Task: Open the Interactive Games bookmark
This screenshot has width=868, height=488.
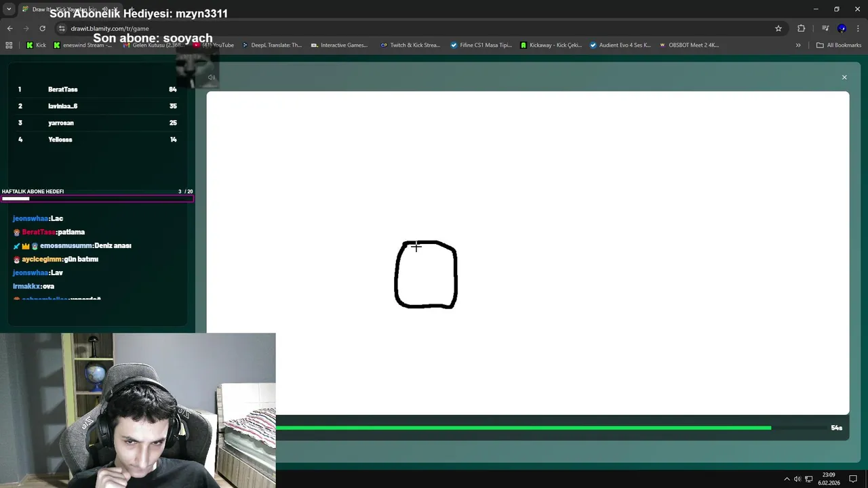Action: [x=339, y=45]
